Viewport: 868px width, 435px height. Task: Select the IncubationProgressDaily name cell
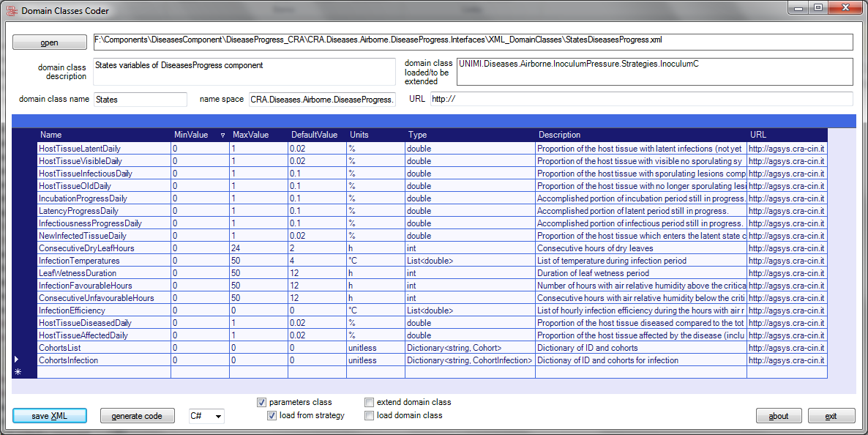[104, 198]
